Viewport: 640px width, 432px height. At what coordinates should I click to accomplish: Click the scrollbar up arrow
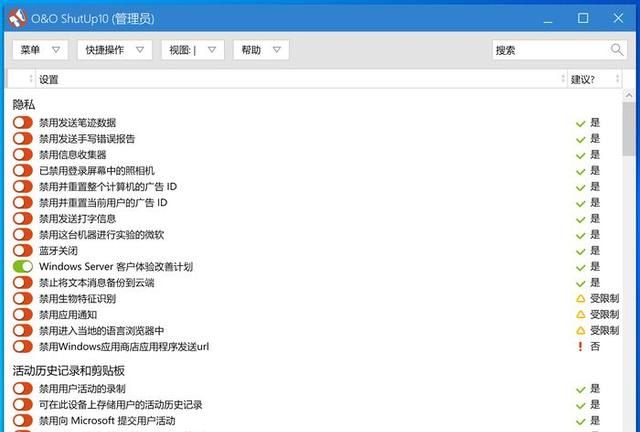point(628,96)
